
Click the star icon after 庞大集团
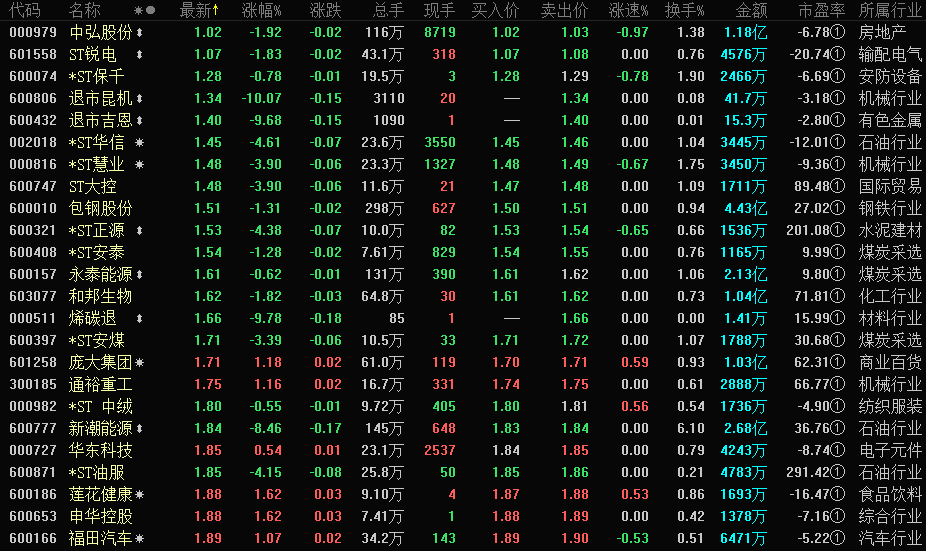click(x=139, y=363)
